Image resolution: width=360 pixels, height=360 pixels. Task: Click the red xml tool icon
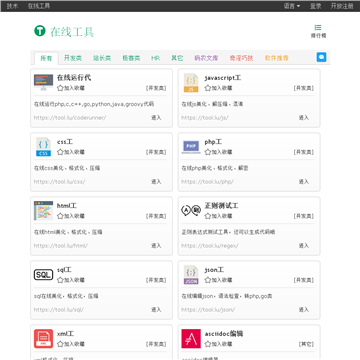(43, 339)
